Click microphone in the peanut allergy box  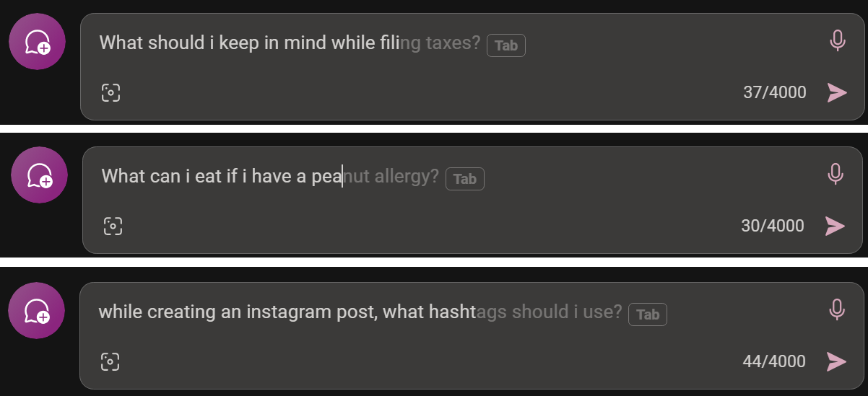[835, 174]
